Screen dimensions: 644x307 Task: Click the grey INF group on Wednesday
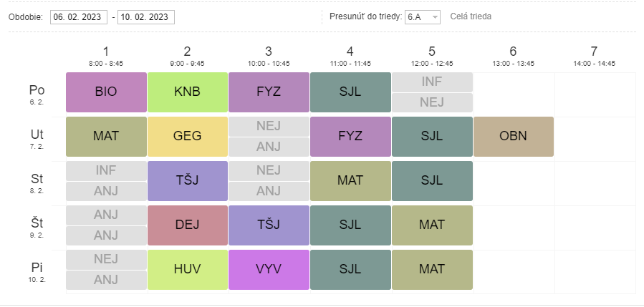[106, 171]
